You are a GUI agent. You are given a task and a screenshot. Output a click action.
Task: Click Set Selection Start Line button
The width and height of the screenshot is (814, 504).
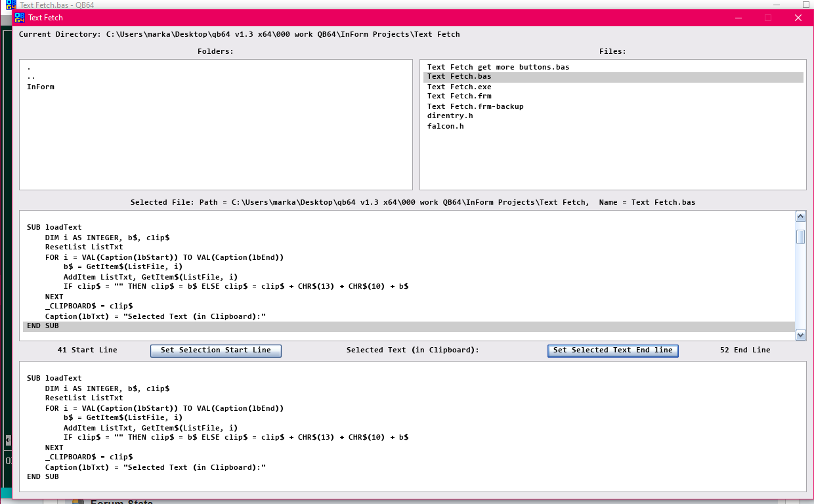(x=216, y=350)
